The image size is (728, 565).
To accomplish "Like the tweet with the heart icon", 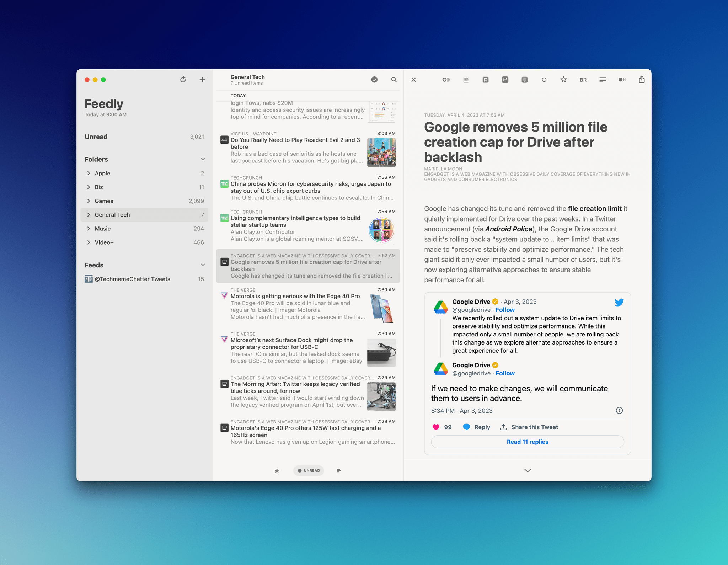I will coord(436,427).
